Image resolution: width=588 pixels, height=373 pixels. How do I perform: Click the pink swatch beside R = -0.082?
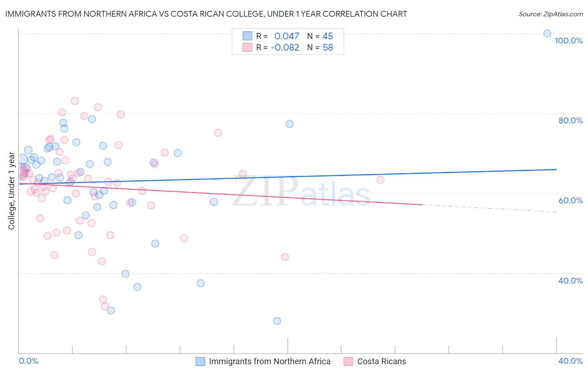click(x=247, y=48)
